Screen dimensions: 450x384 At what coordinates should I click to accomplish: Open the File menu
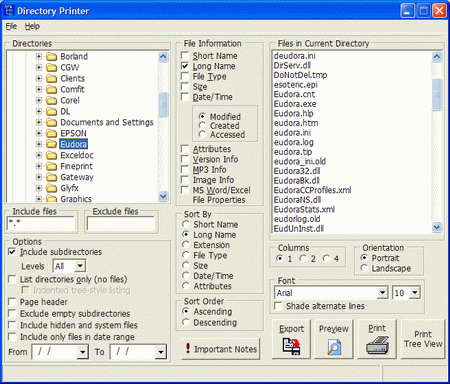coord(11,26)
